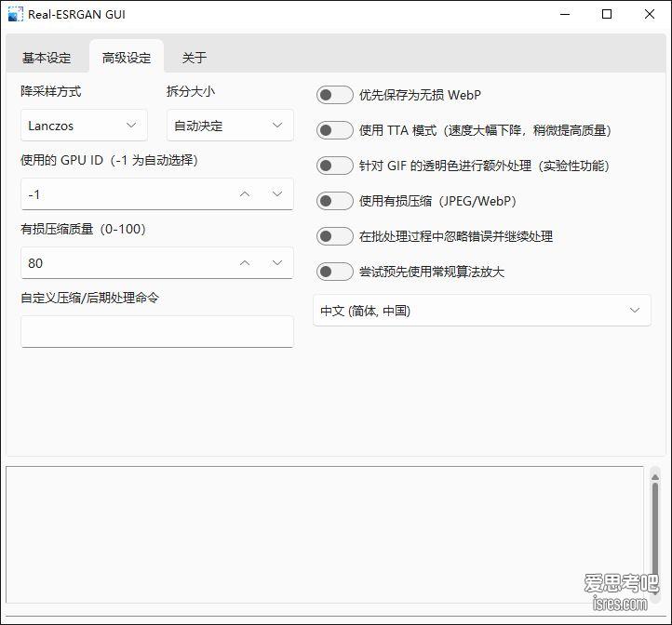Raise 有损压缩质量 with the up arrow
The height and width of the screenshot is (625, 672).
[x=245, y=263]
